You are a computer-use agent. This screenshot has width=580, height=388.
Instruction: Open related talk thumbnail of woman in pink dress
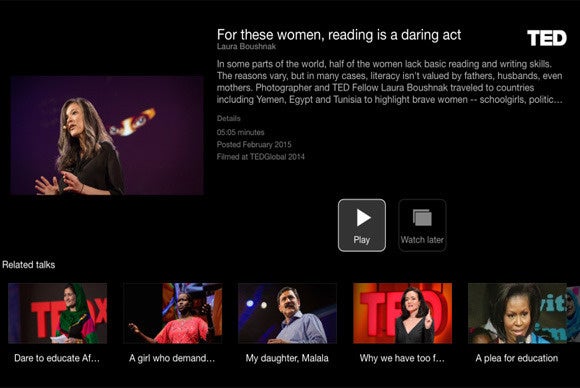point(173,313)
